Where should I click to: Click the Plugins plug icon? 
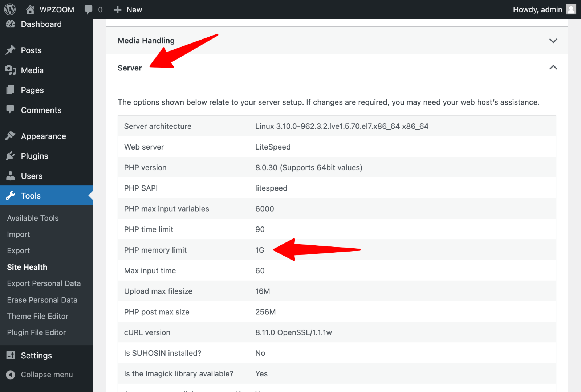[11, 156]
